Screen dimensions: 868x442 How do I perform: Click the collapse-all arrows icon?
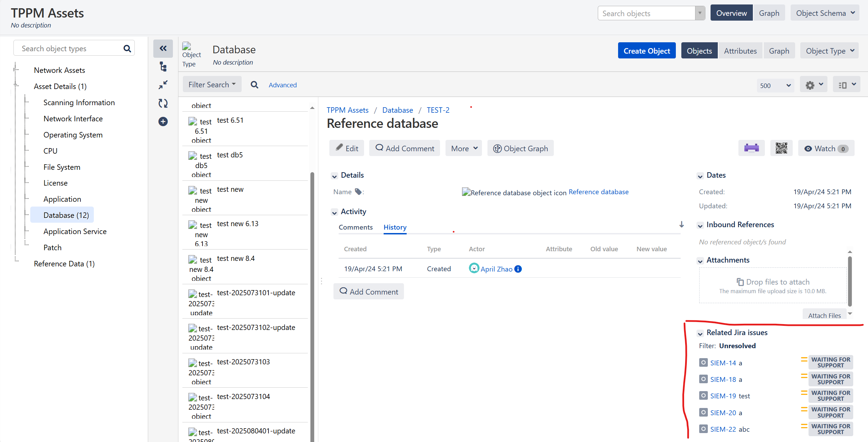163,85
